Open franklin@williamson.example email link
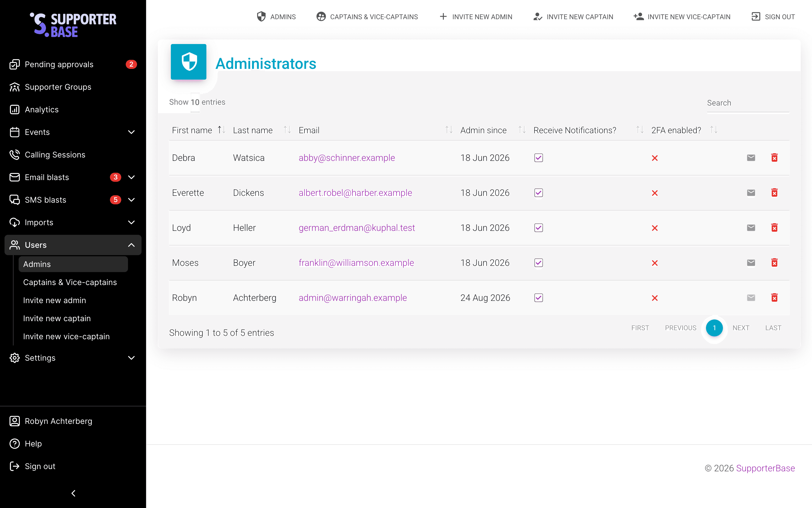Viewport: 812px width, 508px height. pos(356,262)
